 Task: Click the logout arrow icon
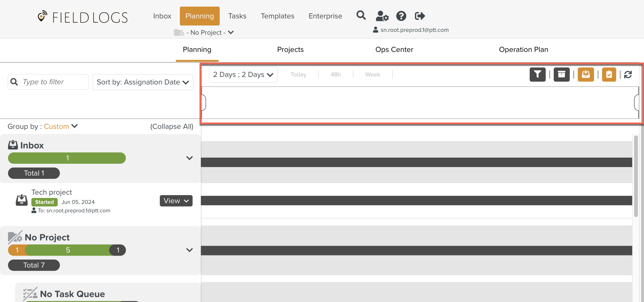coord(420,16)
